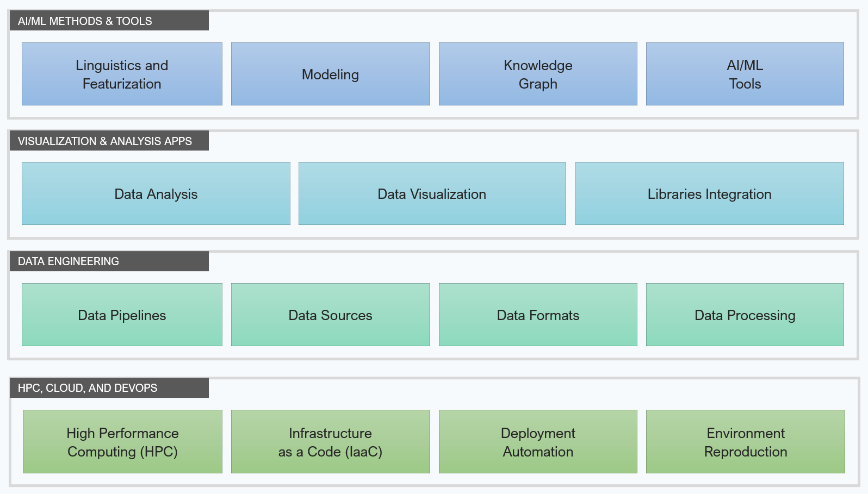Click the Data Formats box

(538, 315)
